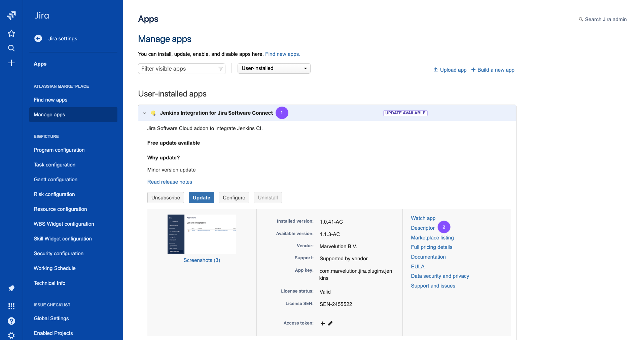644x340 pixels.
Task: Click the filter funnel icon in filter box
Action: [x=221, y=69]
